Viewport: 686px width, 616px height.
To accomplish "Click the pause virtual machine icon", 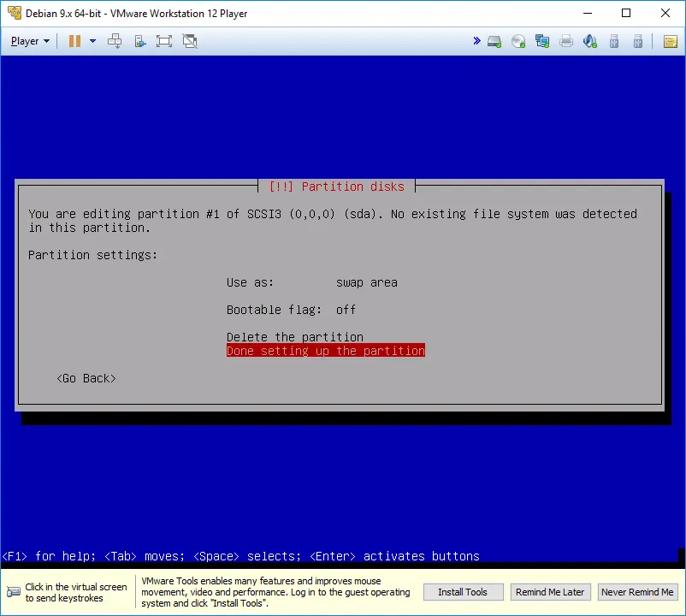I will [74, 41].
